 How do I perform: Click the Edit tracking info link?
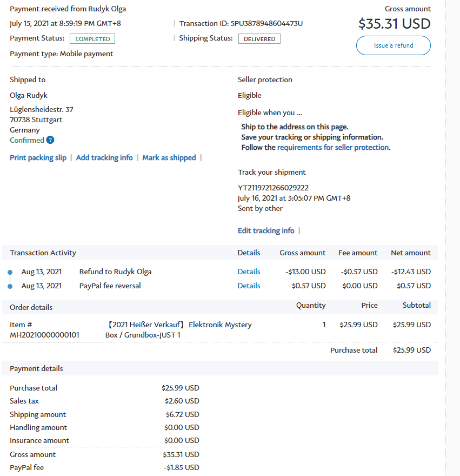(x=266, y=230)
